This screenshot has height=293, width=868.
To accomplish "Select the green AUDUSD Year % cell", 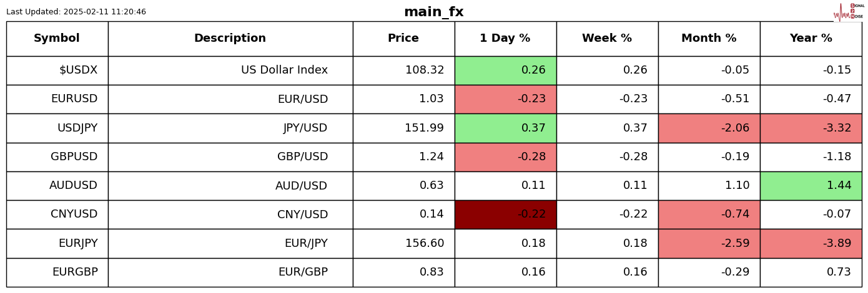I will 811,186.
